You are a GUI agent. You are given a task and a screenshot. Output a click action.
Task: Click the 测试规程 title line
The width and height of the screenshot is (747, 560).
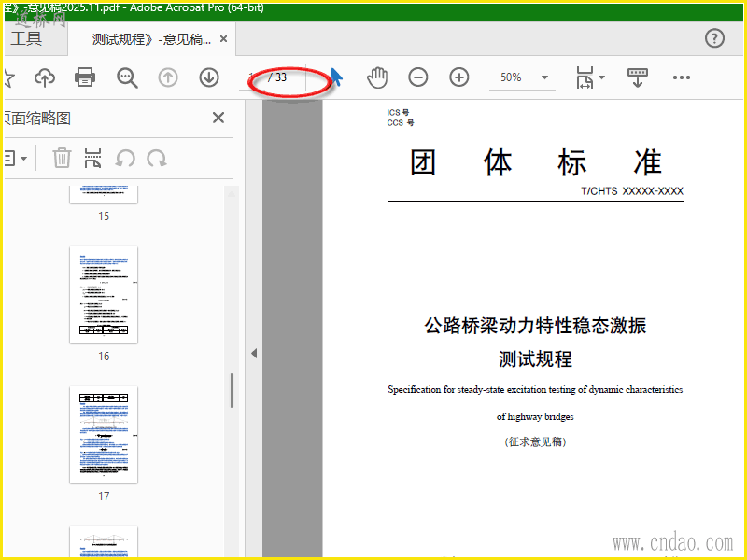[535, 358]
